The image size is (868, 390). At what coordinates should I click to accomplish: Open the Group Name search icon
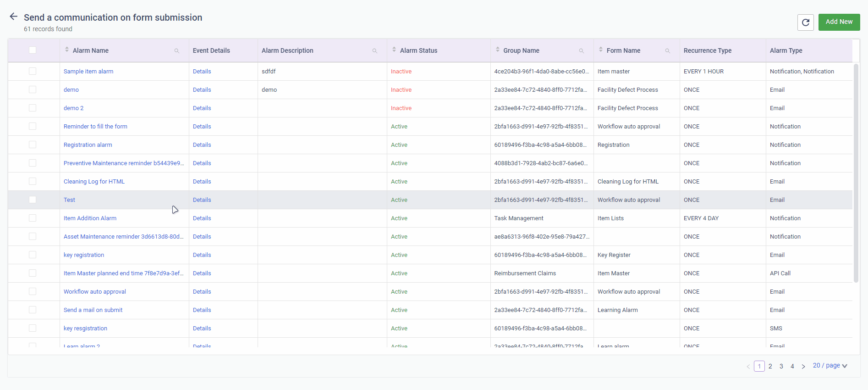582,51
